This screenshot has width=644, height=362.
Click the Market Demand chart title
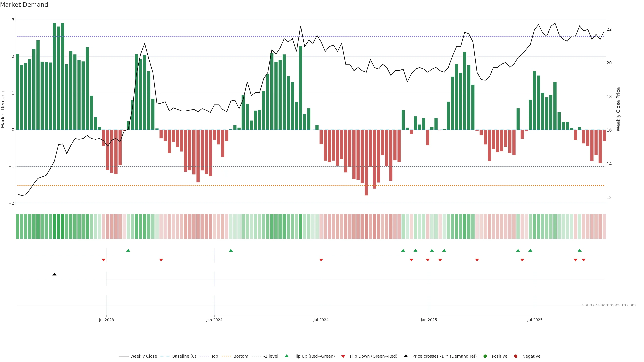pyautogui.click(x=24, y=5)
